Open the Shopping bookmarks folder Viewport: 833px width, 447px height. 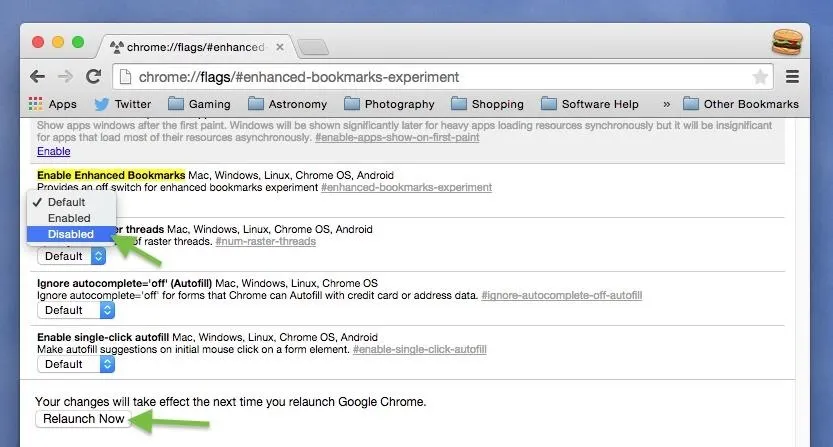[x=487, y=104]
